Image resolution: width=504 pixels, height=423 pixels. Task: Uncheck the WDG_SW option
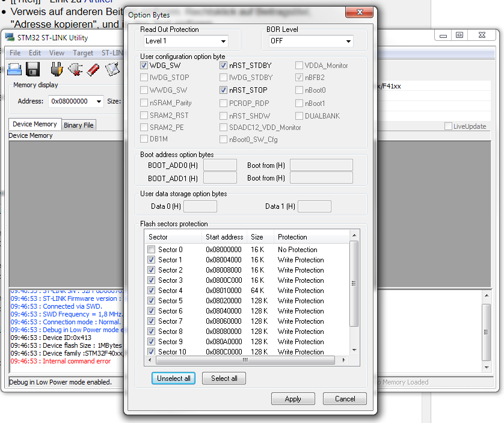click(144, 66)
